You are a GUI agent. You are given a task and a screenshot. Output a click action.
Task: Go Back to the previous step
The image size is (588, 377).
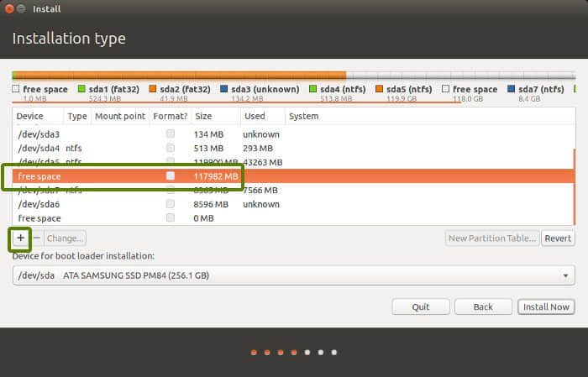tap(483, 307)
